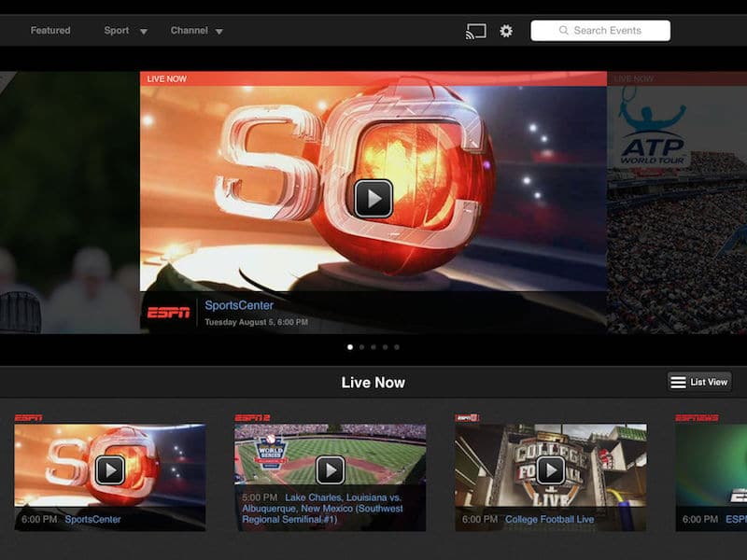
Task: Expand the Channel dropdown menu
Action: (x=196, y=31)
